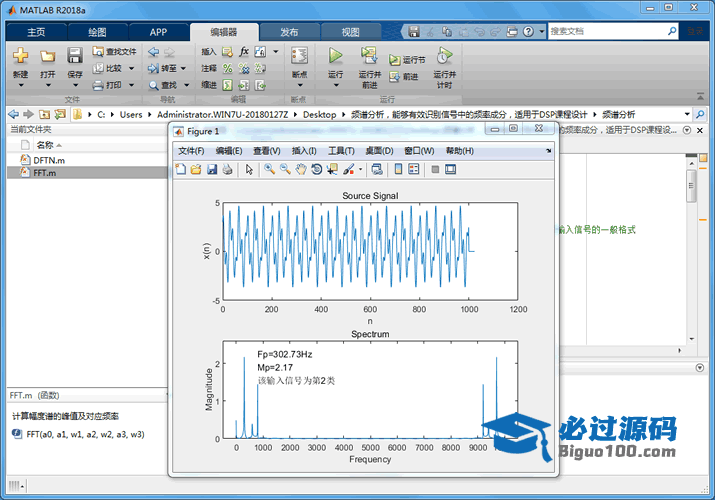
Task: Click the Print (打印) button
Action: click(x=108, y=85)
